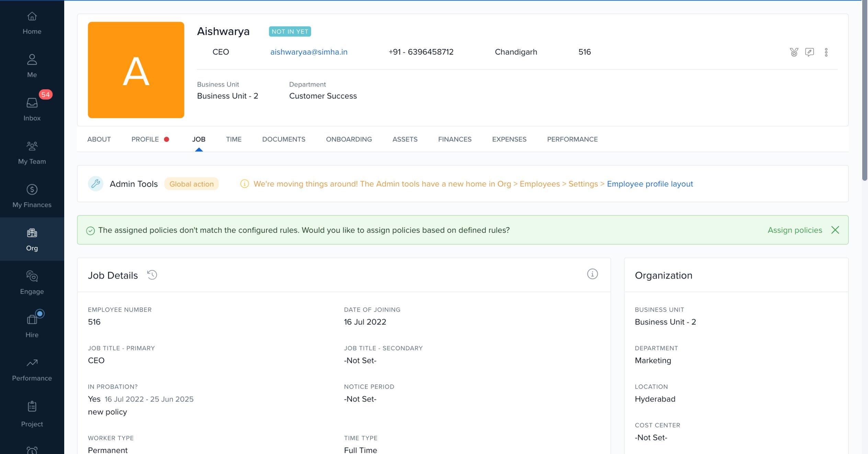Dismiss the assigned policies banner

(835, 230)
